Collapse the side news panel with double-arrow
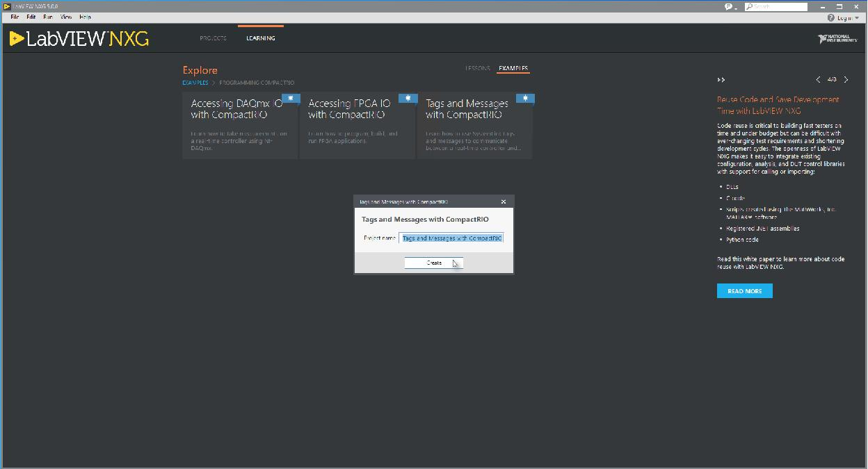The height and width of the screenshot is (469, 868). coord(721,80)
